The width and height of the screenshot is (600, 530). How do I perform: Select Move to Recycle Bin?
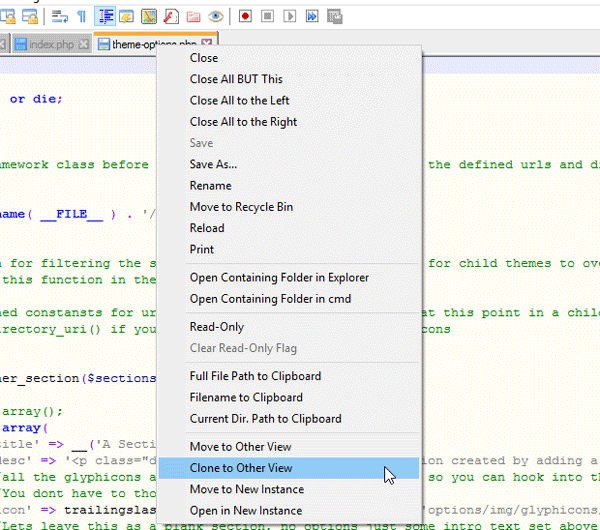(241, 207)
